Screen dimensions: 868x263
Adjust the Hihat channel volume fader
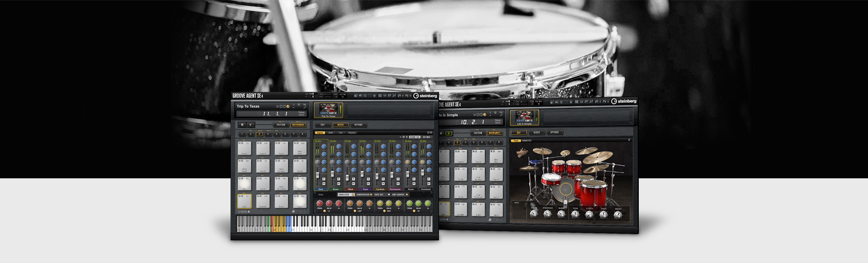click(x=347, y=177)
